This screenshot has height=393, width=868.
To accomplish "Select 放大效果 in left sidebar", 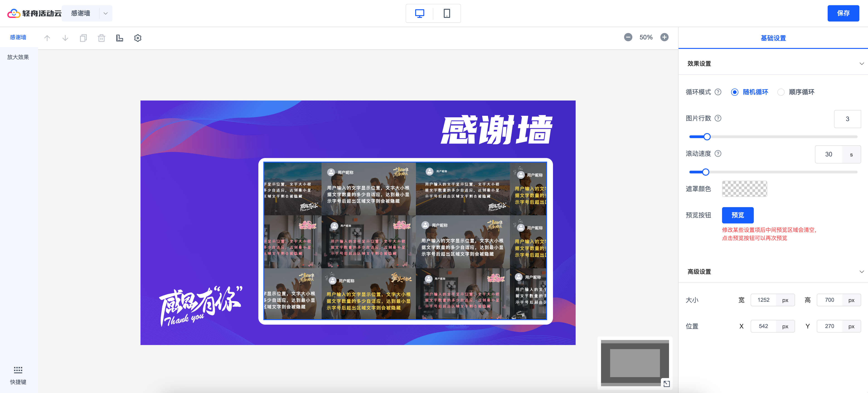I will tap(18, 57).
